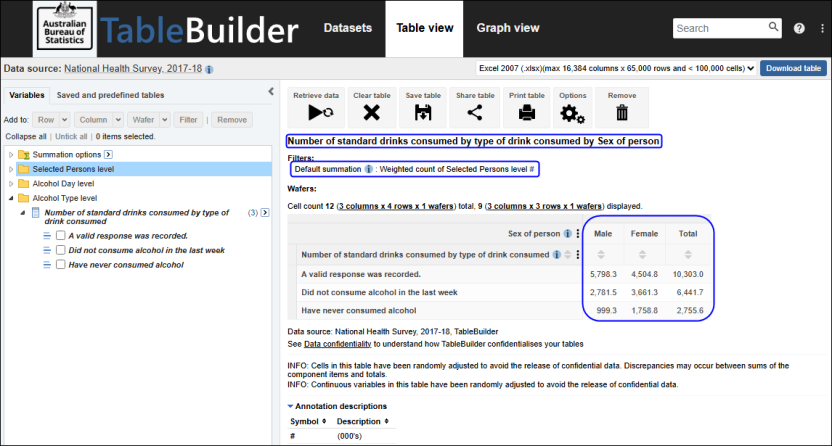Open the Wafer add-to dropdown arrow

164,120
